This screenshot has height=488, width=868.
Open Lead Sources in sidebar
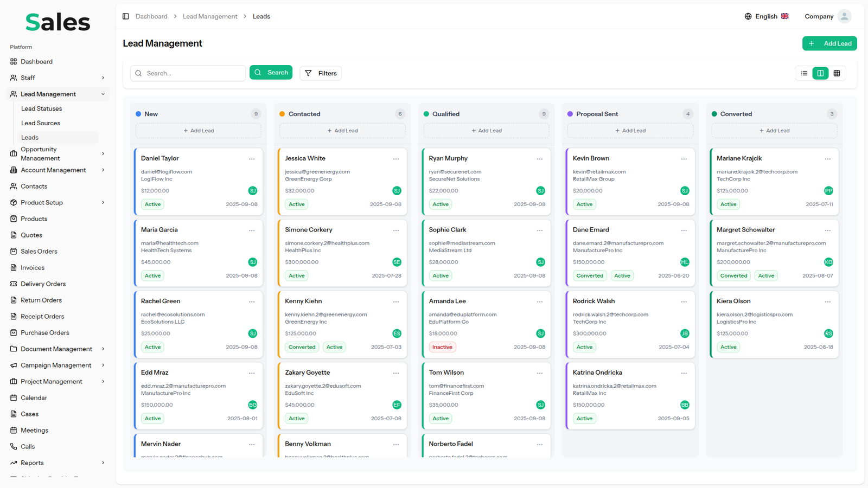tap(41, 123)
